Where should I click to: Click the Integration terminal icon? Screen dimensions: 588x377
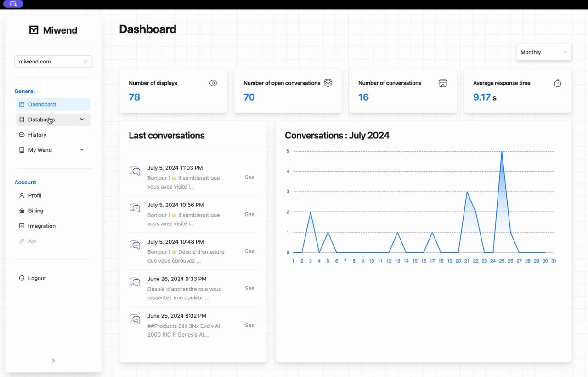point(22,226)
